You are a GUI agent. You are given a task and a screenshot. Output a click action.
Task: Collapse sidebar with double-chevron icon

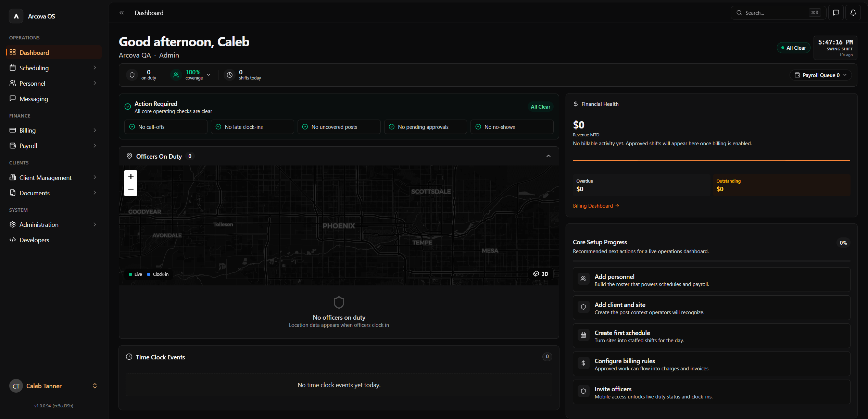point(122,13)
